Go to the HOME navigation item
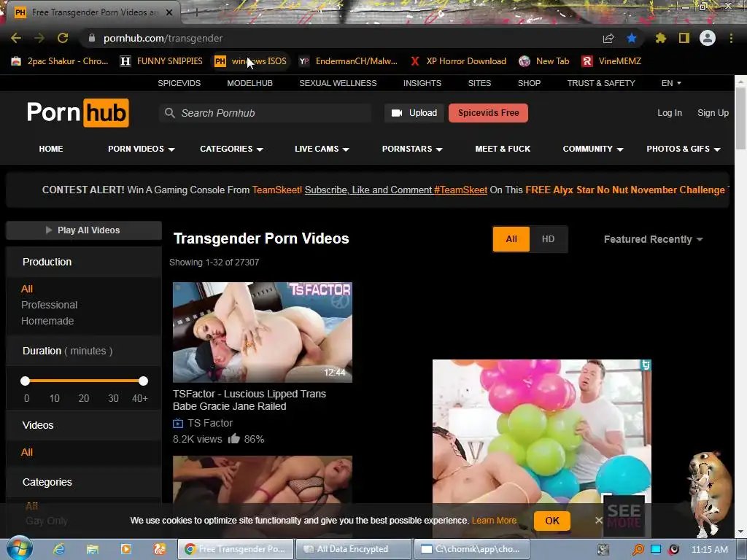The width and height of the screenshot is (747, 560). [51, 149]
